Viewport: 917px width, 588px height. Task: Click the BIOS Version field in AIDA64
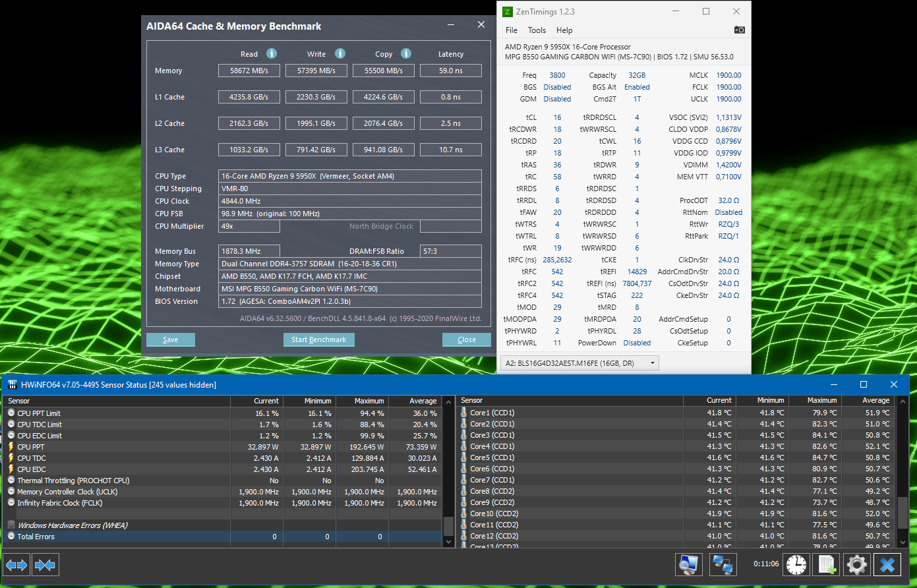[350, 301]
